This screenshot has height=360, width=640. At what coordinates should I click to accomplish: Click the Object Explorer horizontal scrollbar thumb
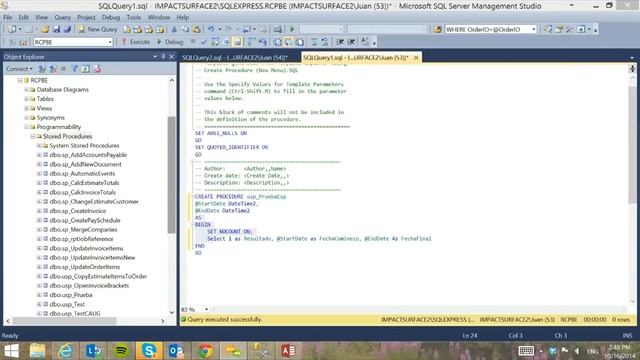click(x=64, y=321)
